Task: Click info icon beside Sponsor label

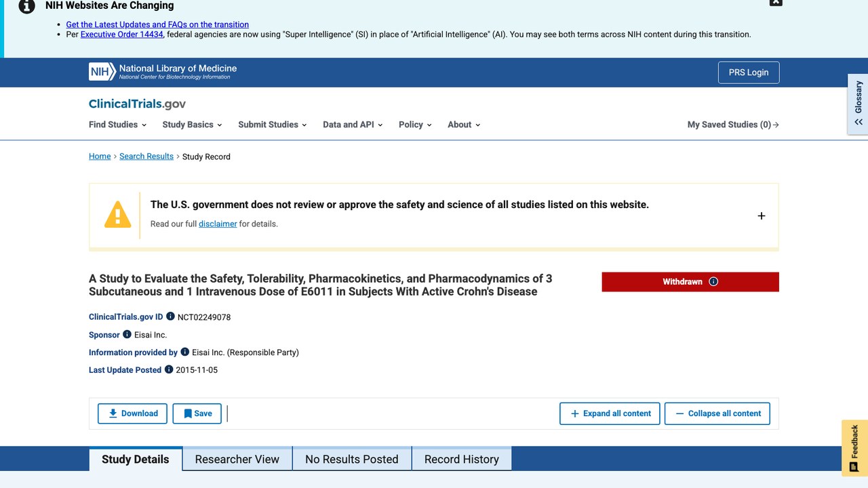Action: pos(127,334)
